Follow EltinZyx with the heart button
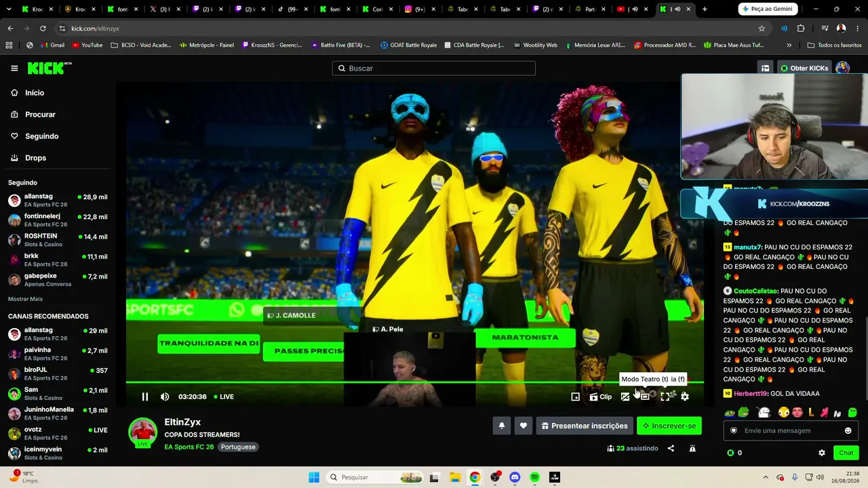 click(x=524, y=426)
